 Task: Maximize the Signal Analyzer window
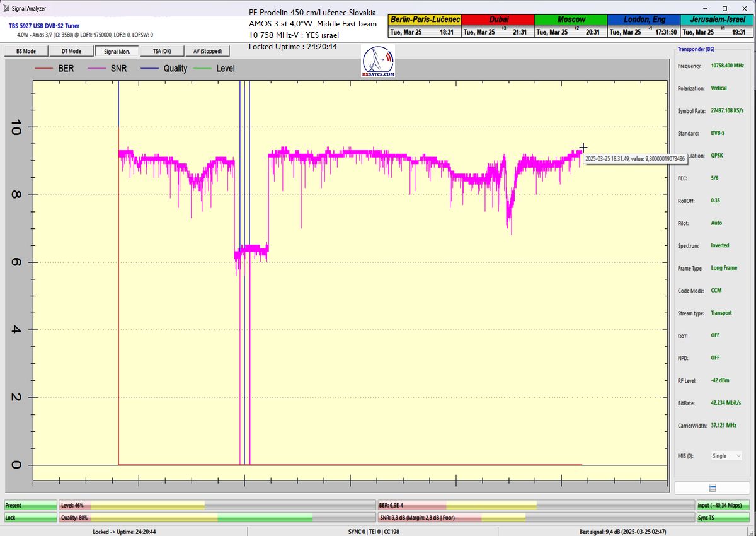tap(724, 9)
